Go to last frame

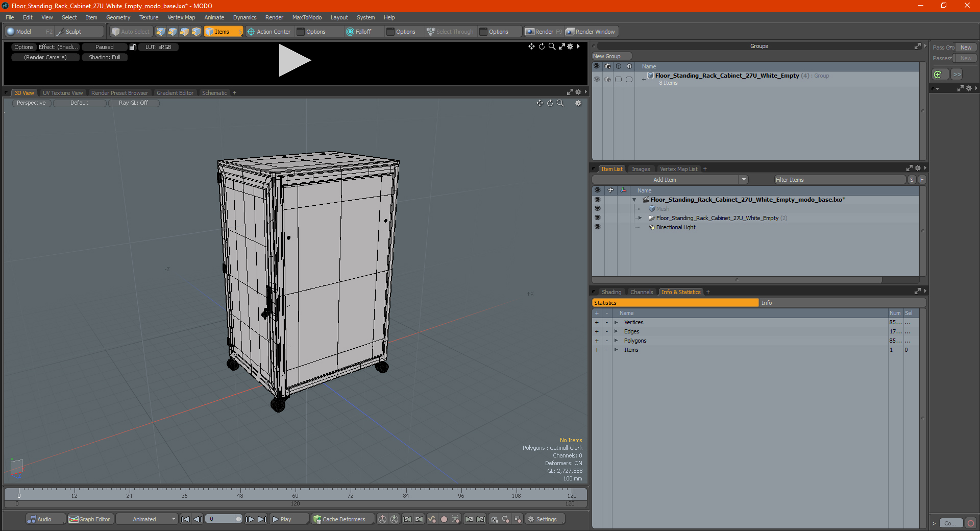point(262,519)
